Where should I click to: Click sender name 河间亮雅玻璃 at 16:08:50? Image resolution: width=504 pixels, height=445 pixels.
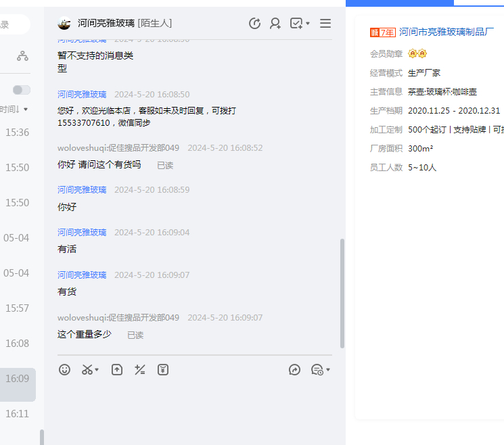[82, 95]
